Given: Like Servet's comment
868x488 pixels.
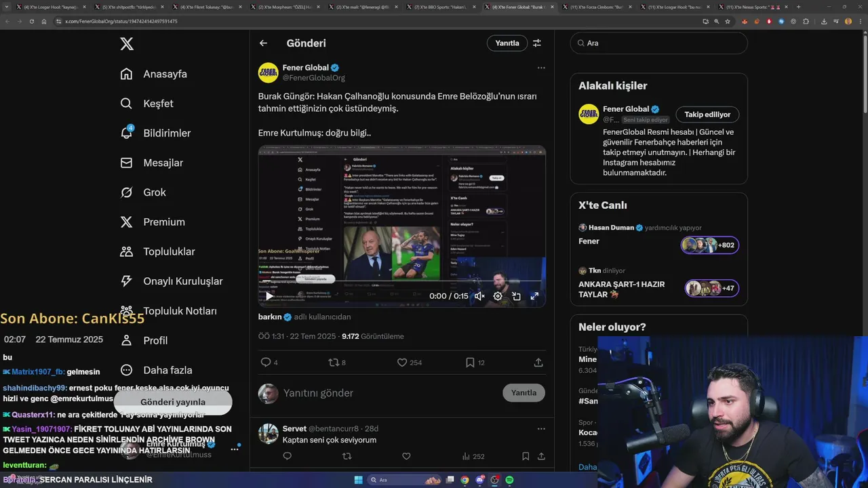Looking at the screenshot, I should tap(406, 456).
